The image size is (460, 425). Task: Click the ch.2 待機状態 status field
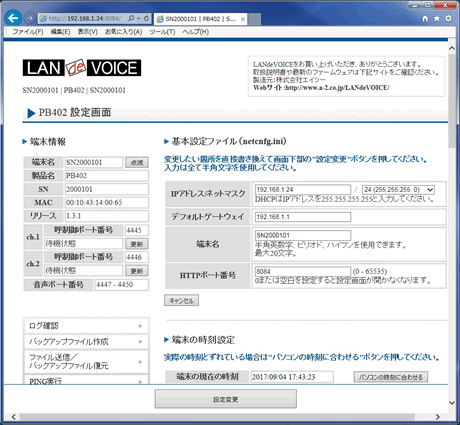tap(83, 271)
